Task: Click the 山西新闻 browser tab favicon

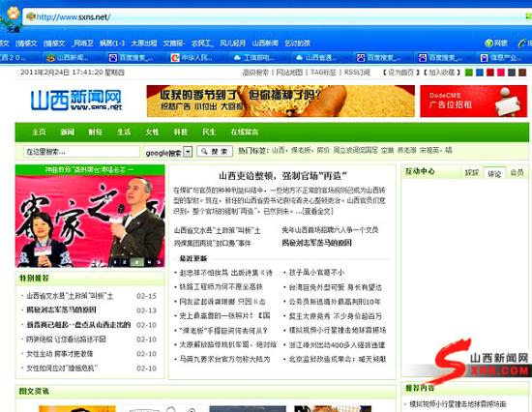Action: pos(51,58)
